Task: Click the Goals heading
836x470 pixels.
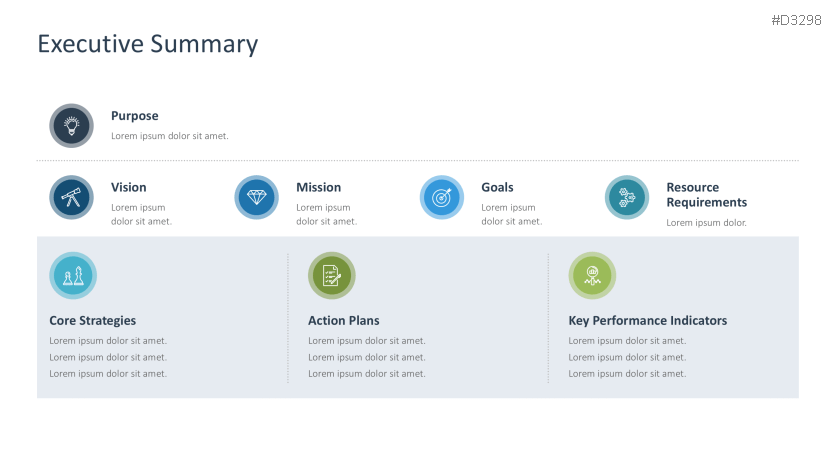Action: pos(497,187)
